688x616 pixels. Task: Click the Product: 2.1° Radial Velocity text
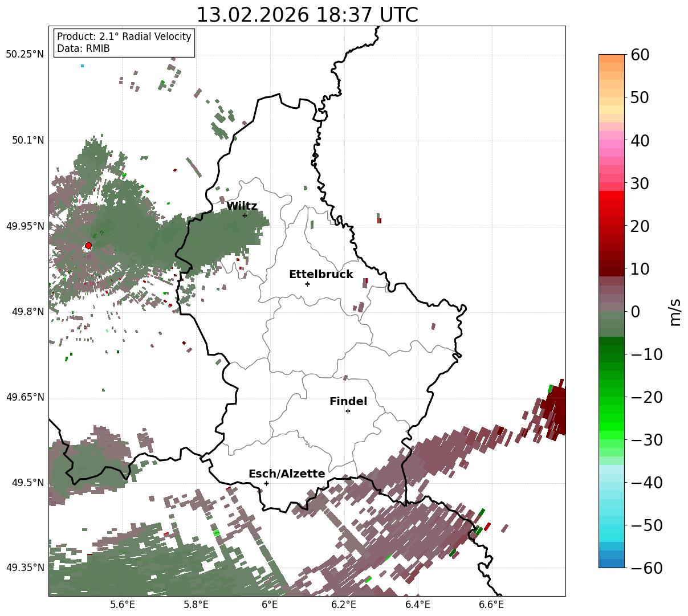coord(124,36)
